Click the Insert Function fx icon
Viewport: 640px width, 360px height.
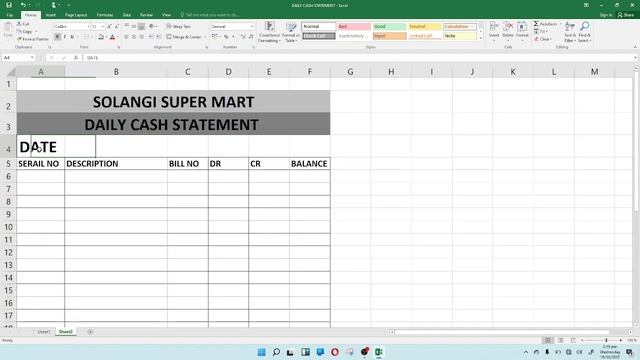click(76, 58)
